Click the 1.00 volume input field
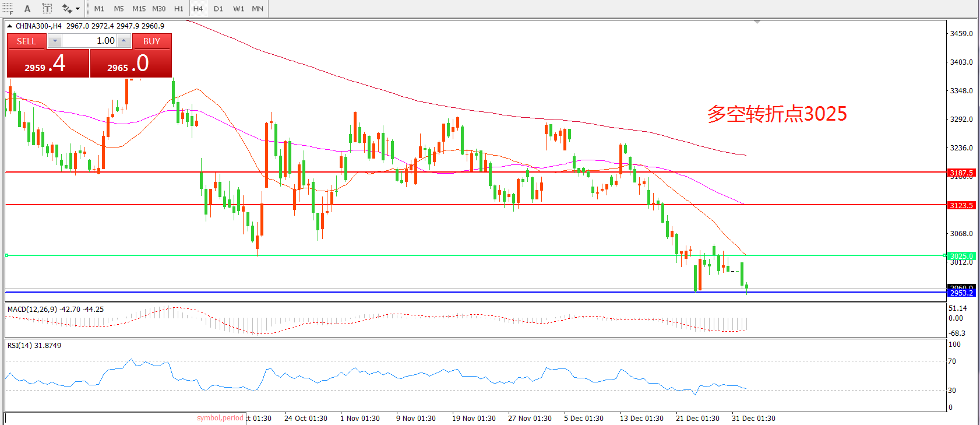Image resolution: width=980 pixels, height=425 pixels. [89, 41]
